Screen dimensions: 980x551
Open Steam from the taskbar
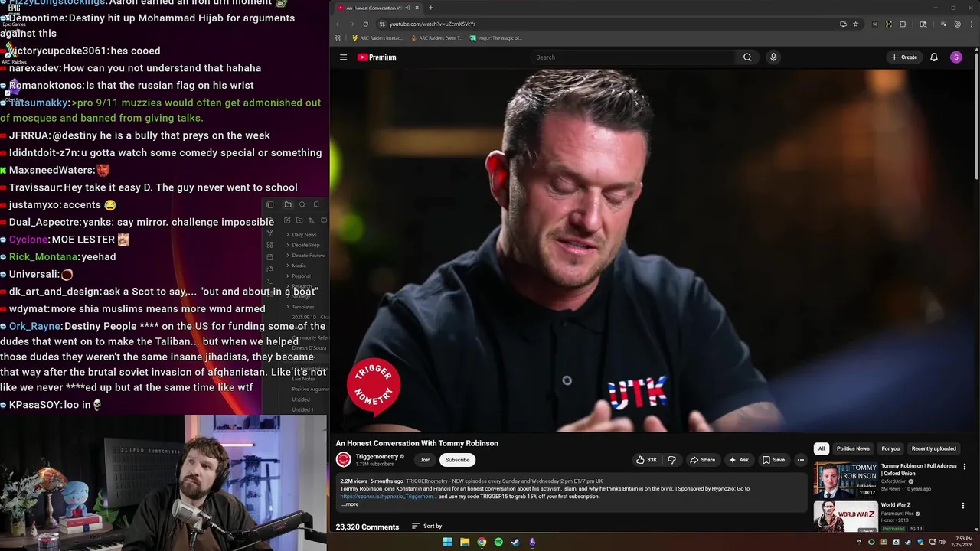[x=515, y=542]
